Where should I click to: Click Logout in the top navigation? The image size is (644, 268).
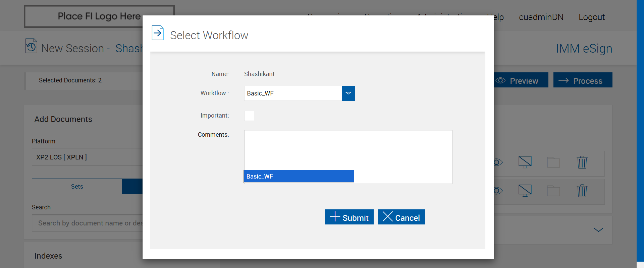coord(592,17)
